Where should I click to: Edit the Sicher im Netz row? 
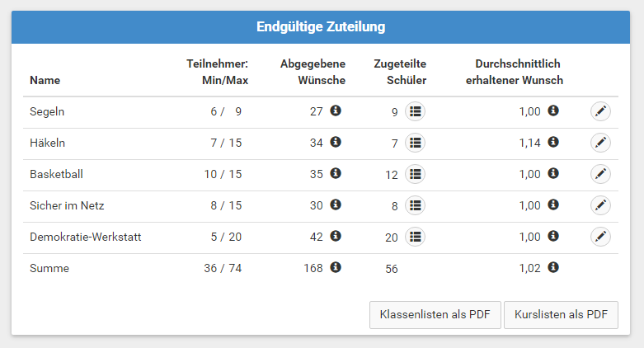[600, 205]
